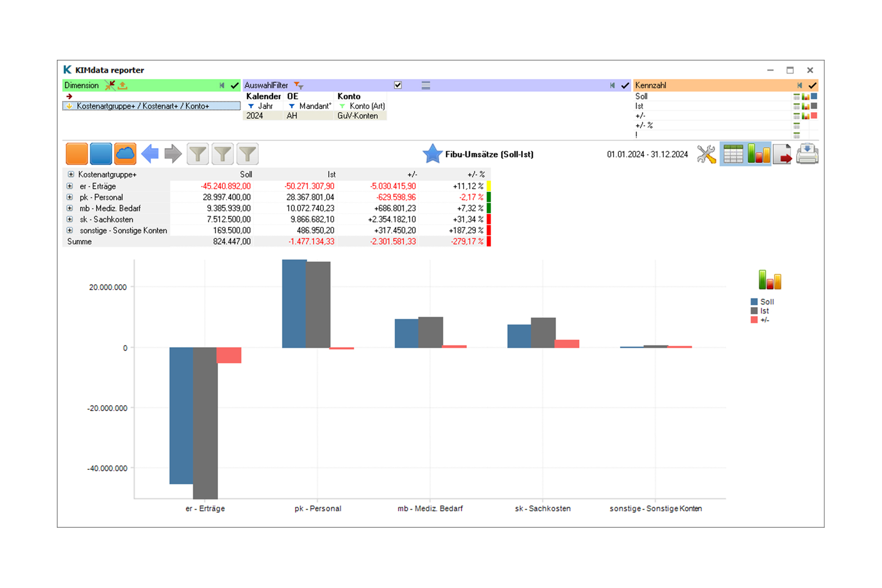882x588 pixels.
Task: Expand the sk - Sachkosten row
Action: pyautogui.click(x=70, y=220)
